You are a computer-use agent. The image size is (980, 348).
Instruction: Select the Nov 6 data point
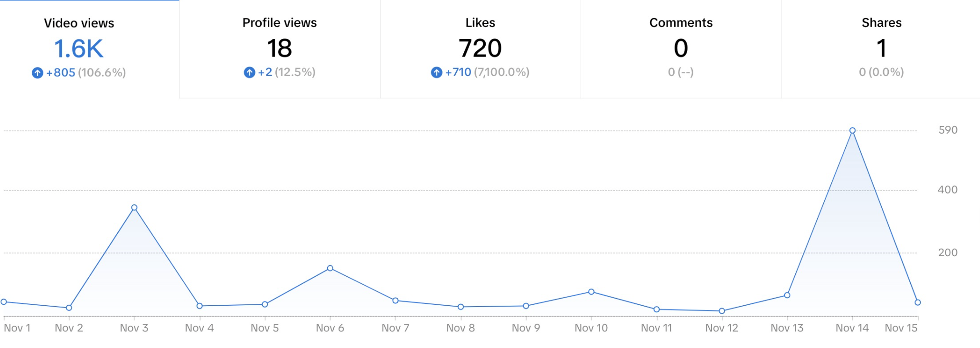pyautogui.click(x=330, y=268)
